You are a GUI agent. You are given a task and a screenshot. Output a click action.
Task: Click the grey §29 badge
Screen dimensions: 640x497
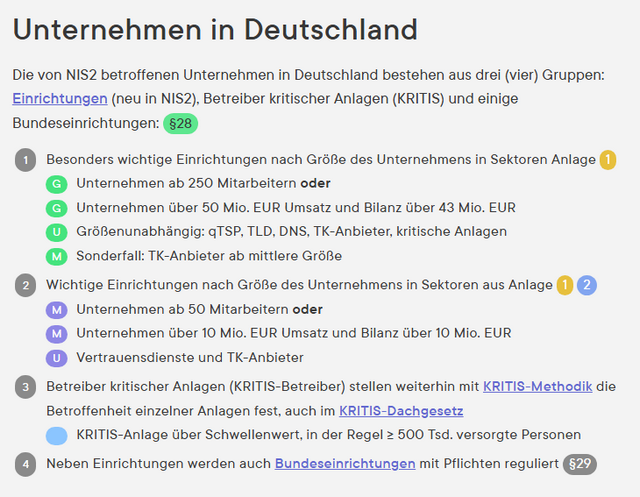[x=580, y=464]
